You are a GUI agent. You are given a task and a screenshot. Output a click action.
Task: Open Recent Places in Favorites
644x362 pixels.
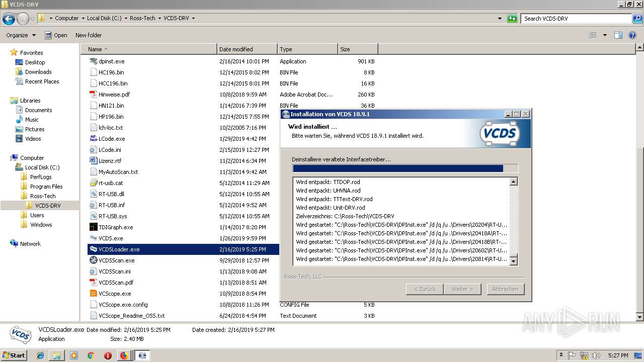click(x=42, y=81)
